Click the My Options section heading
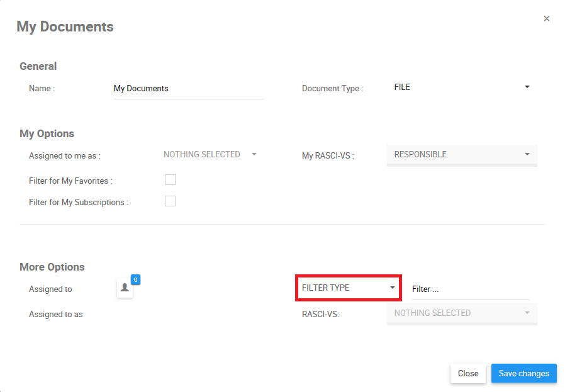 coord(47,133)
